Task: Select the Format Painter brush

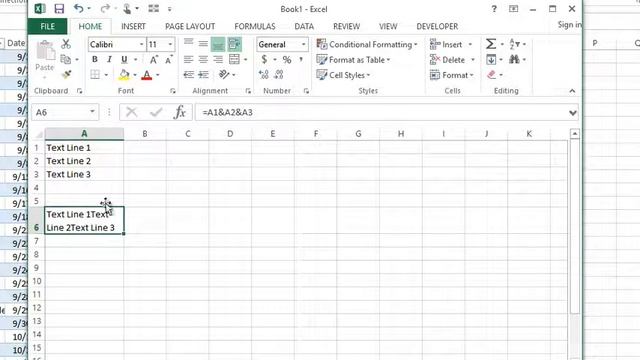Action: pos(66,75)
